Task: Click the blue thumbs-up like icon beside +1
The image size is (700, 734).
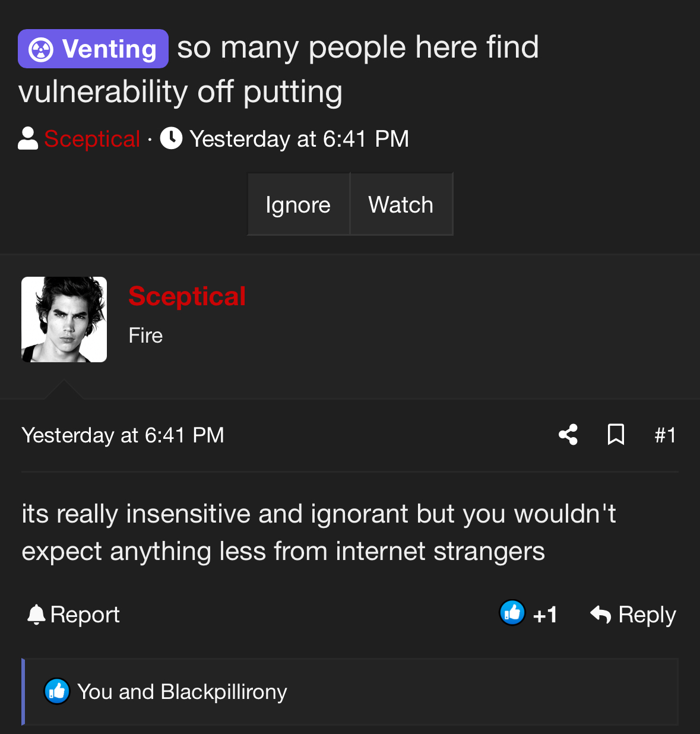Action: (512, 613)
